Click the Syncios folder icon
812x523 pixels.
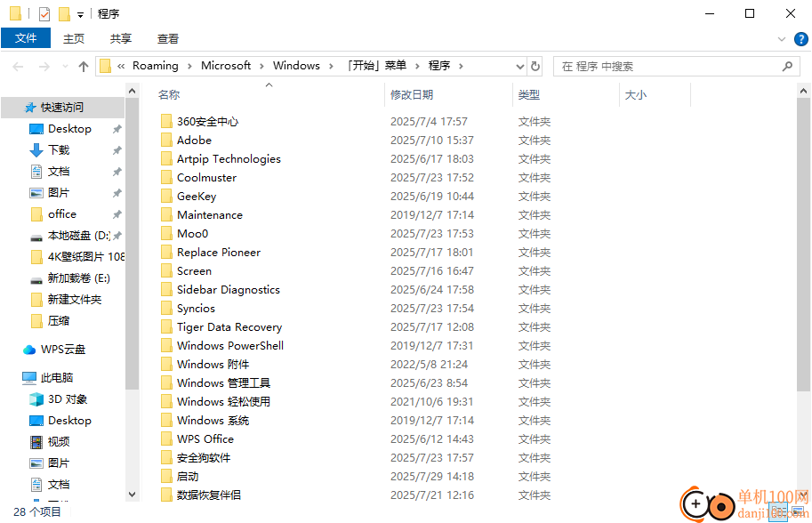(166, 308)
